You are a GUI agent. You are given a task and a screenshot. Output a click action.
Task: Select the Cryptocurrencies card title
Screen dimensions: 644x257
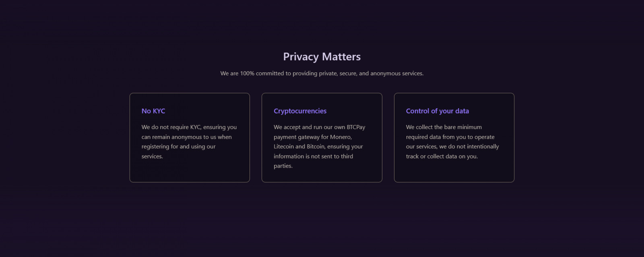[x=300, y=111]
